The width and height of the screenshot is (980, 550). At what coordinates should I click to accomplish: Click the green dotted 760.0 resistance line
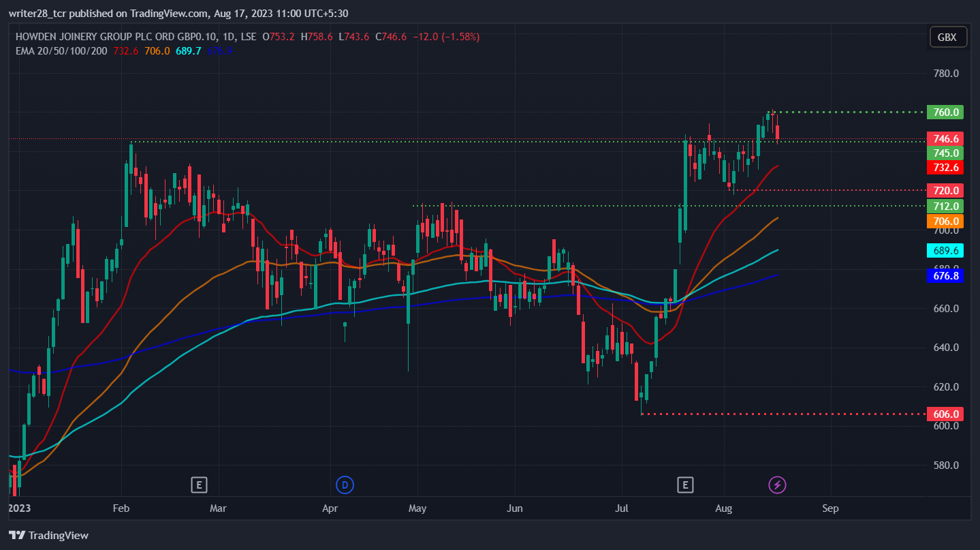(849, 112)
